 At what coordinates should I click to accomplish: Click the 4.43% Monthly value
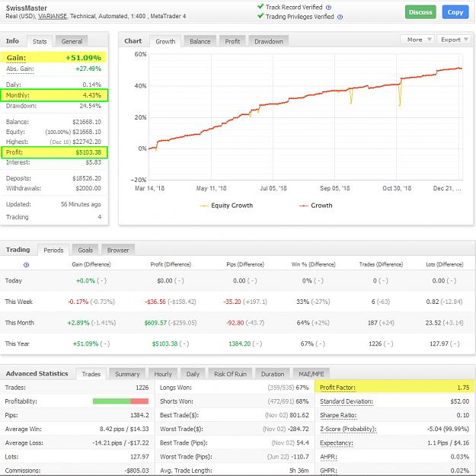click(x=92, y=95)
